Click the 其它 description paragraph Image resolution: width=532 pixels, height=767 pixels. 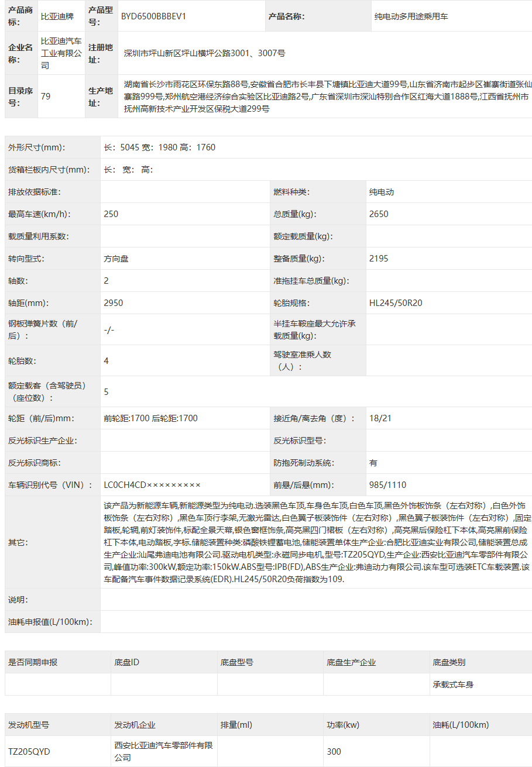316,542
